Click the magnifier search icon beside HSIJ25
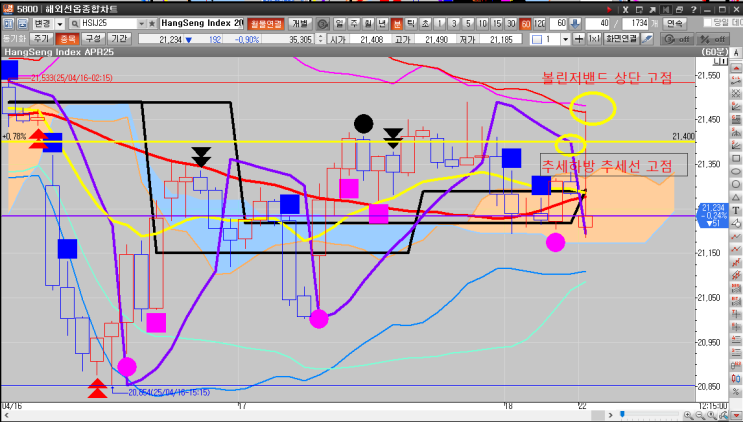 74,24
